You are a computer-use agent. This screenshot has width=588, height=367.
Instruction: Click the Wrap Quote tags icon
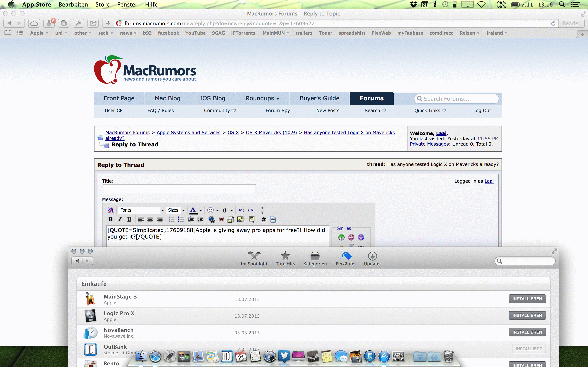coord(252,219)
